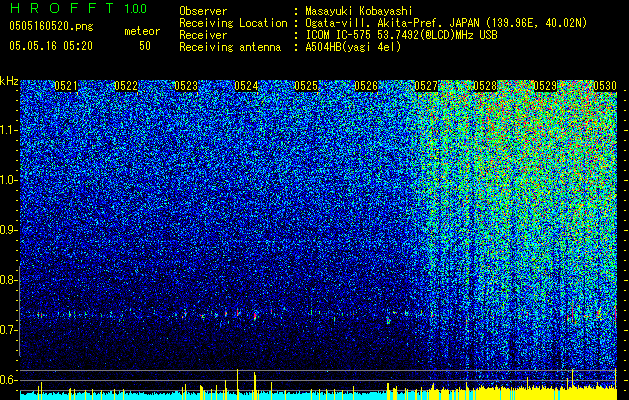The height and width of the screenshot is (400, 629).
Task: Click the 0528 time marker
Action: pyautogui.click(x=485, y=86)
